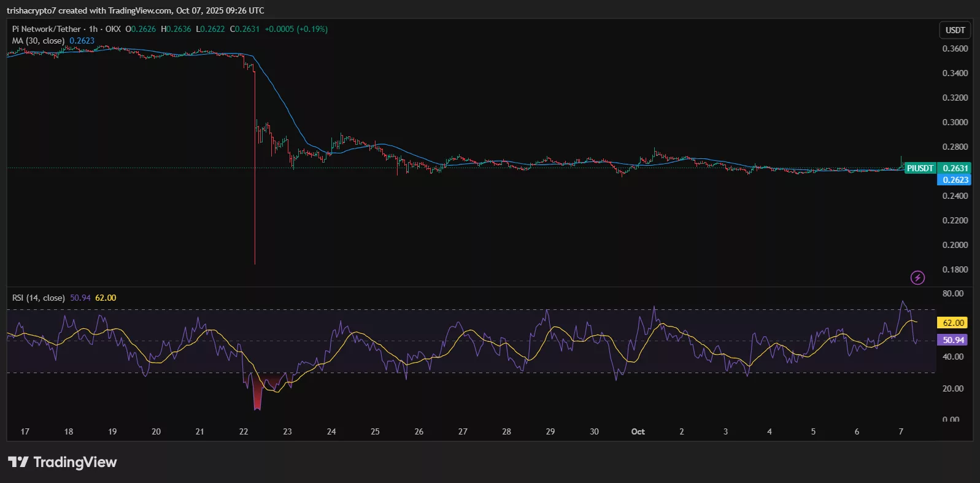980x483 pixels.
Task: Click the Oct label on time axis
Action: tap(638, 431)
